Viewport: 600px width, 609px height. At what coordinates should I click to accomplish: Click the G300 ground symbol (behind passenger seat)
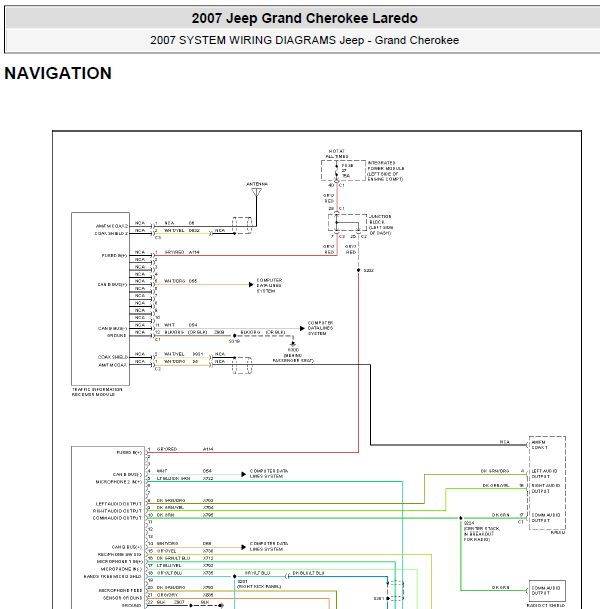(x=293, y=343)
